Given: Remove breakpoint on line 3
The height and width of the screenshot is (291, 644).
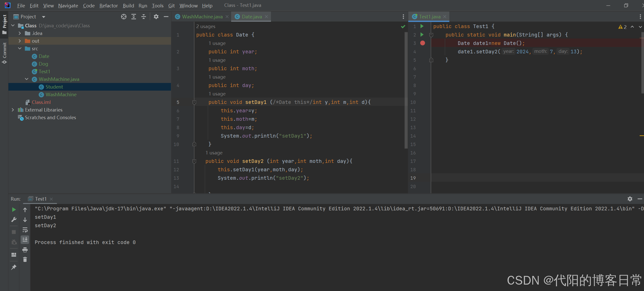Looking at the screenshot, I should pyautogui.click(x=423, y=43).
